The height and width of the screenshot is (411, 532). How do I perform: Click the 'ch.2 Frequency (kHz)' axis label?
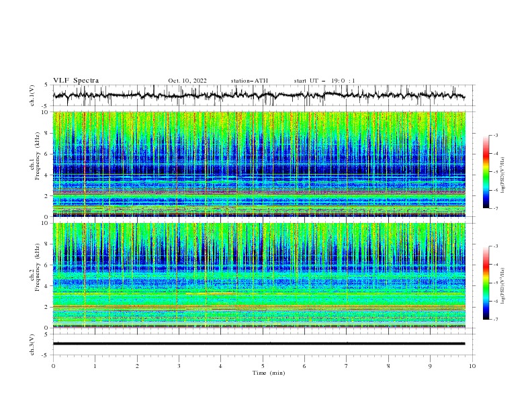[35, 267]
